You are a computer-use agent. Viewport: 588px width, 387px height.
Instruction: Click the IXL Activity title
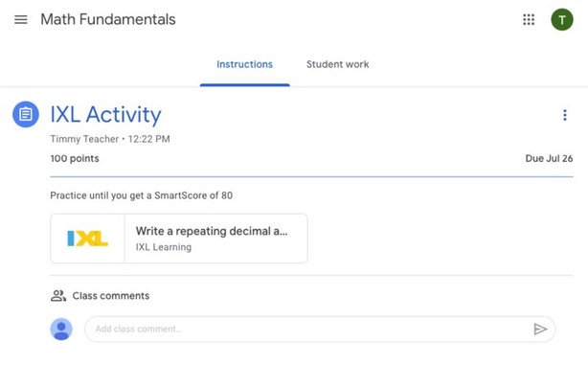(105, 115)
